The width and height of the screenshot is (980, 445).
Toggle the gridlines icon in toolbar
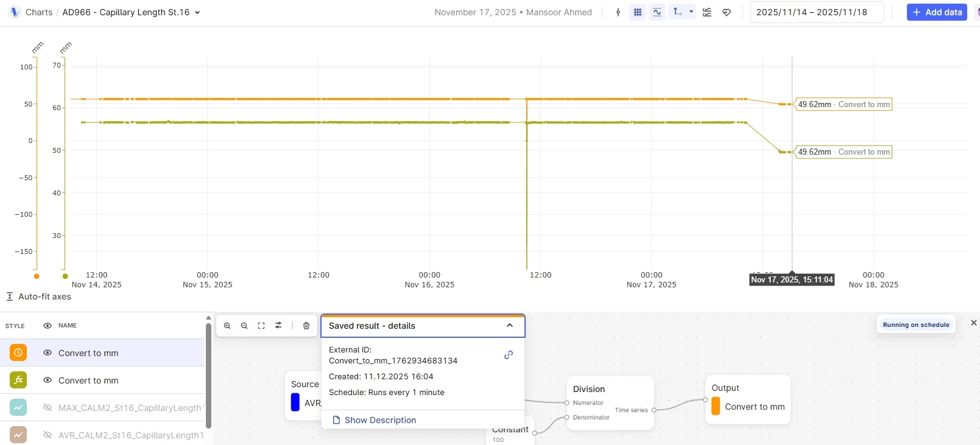(x=638, y=12)
